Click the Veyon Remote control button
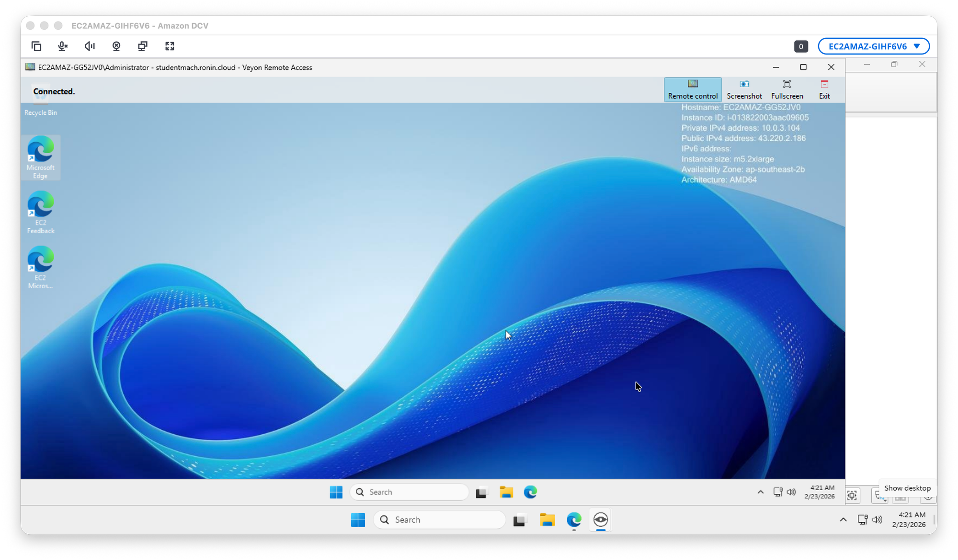 pos(693,90)
